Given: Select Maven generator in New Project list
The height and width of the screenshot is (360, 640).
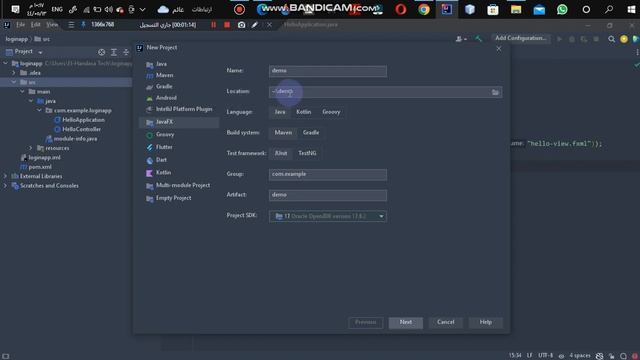Looking at the screenshot, I should [x=164, y=75].
